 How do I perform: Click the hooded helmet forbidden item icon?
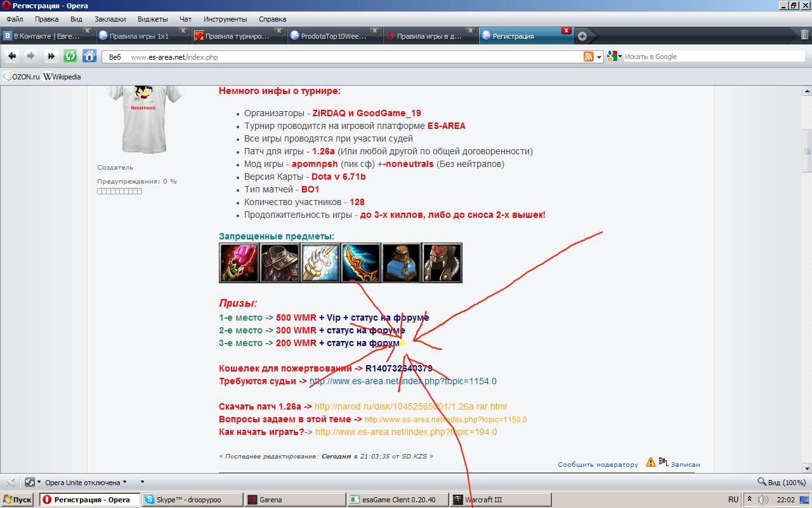click(442, 263)
